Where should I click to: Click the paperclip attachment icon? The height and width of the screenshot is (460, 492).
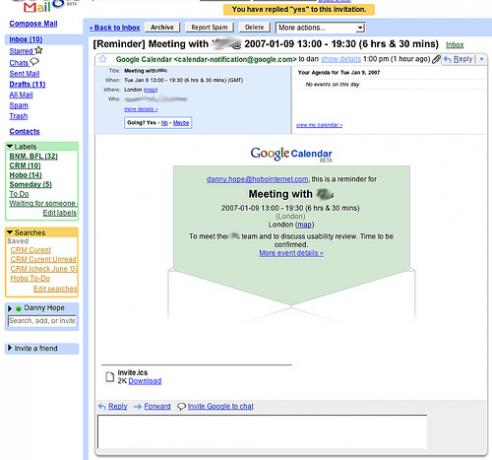(x=436, y=60)
